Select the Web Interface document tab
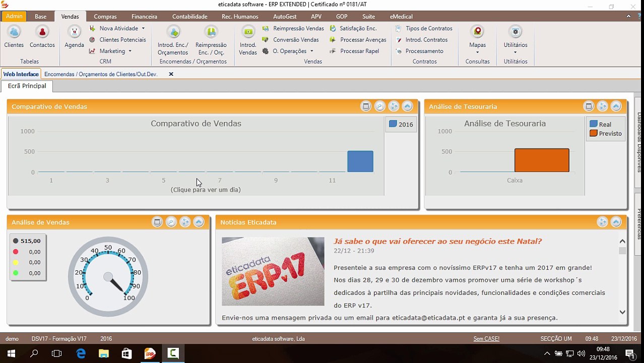644x363 pixels. pyautogui.click(x=21, y=74)
